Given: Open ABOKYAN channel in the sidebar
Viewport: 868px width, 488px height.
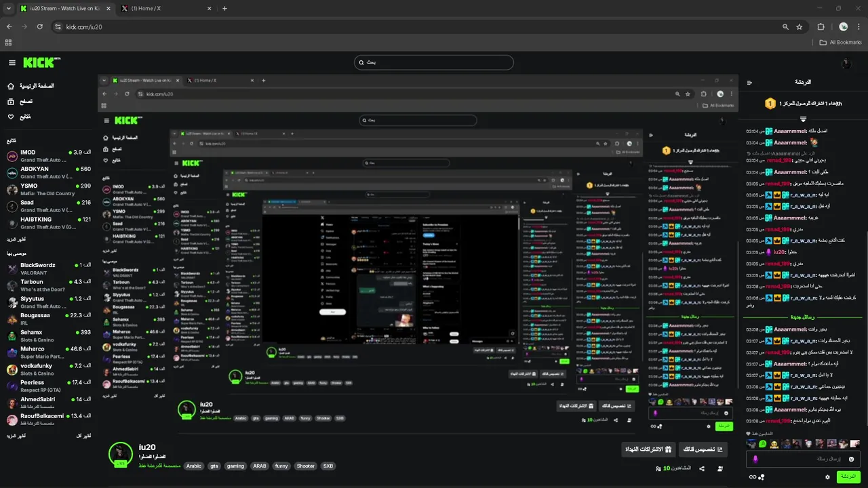Looking at the screenshot, I should pyautogui.click(x=49, y=173).
